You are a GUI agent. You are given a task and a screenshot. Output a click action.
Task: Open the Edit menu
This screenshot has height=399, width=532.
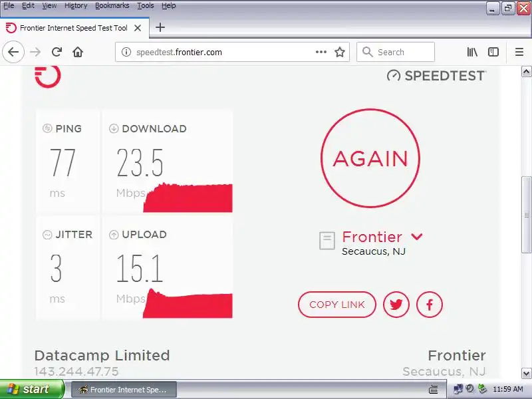click(x=28, y=6)
